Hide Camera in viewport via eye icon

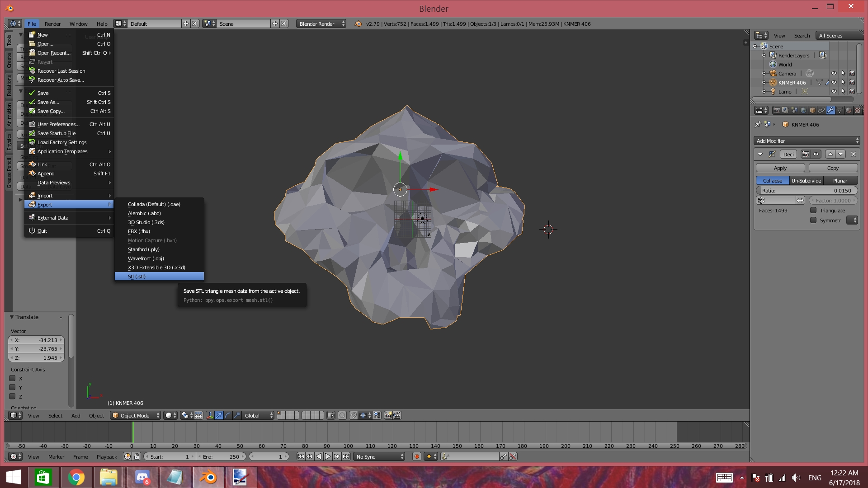(834, 74)
